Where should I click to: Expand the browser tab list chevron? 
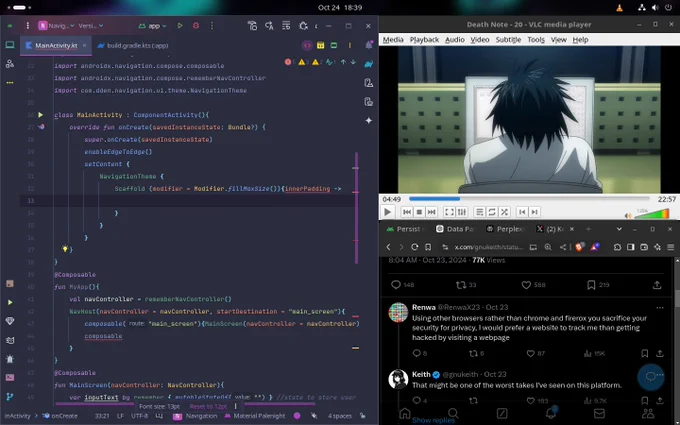pyautogui.click(x=619, y=229)
